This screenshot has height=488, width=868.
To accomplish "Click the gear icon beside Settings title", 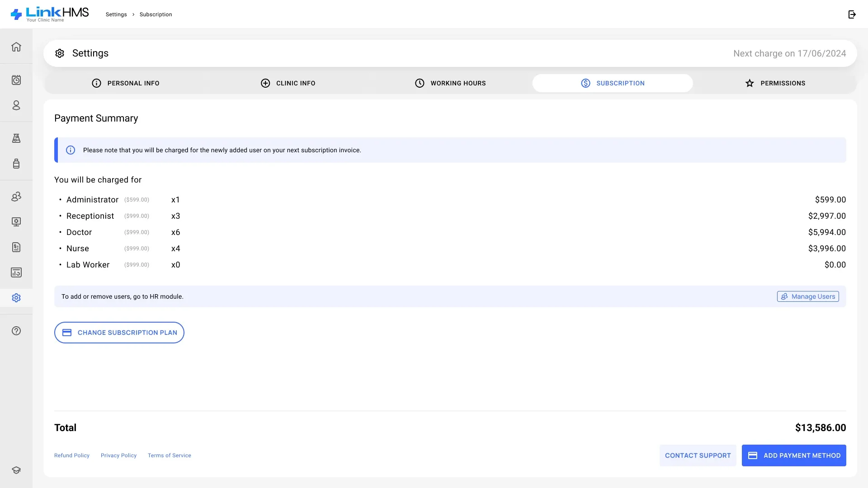I will point(60,53).
